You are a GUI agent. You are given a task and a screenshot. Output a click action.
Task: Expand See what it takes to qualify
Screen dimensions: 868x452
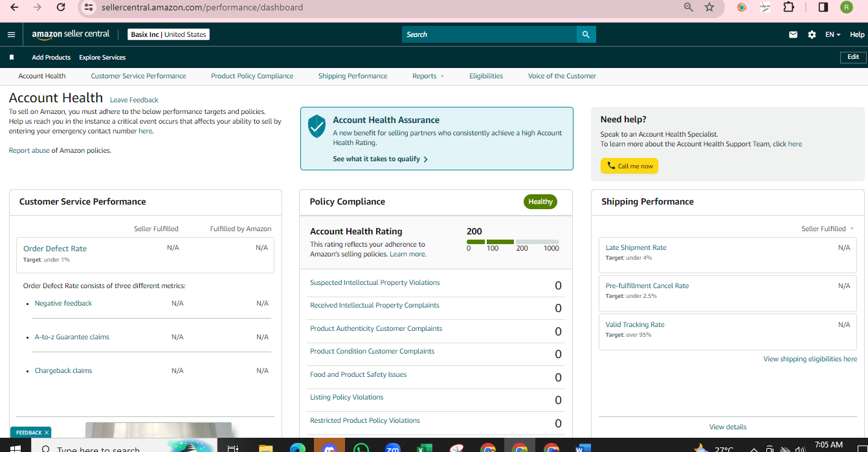(380, 159)
